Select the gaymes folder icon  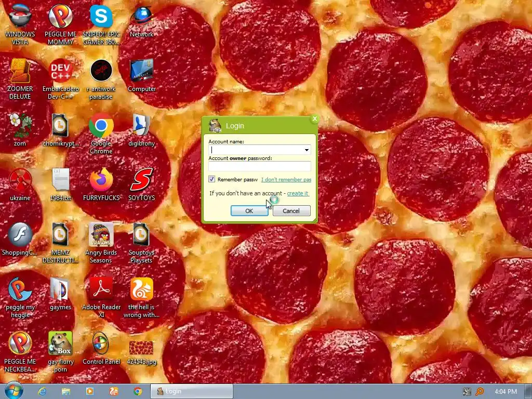click(60, 294)
